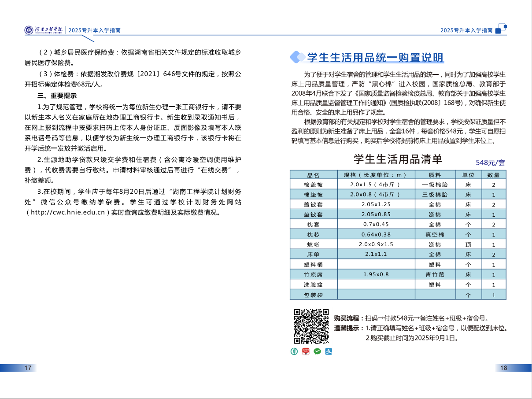Select the 床单 cell
The height and width of the screenshot is (399, 532).
coord(314,254)
